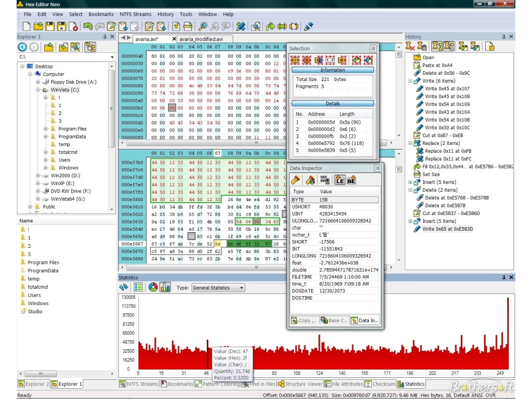Select selection fragment row 0x000e5792

(x=332, y=143)
